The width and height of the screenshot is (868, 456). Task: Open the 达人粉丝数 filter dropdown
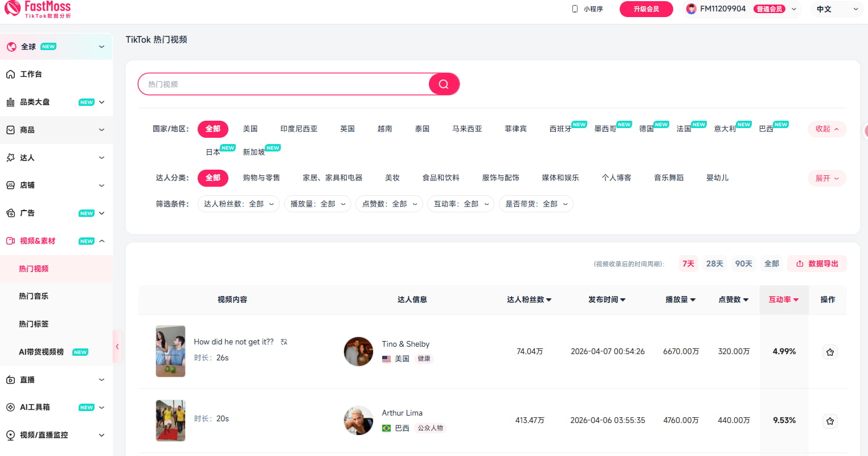click(239, 204)
